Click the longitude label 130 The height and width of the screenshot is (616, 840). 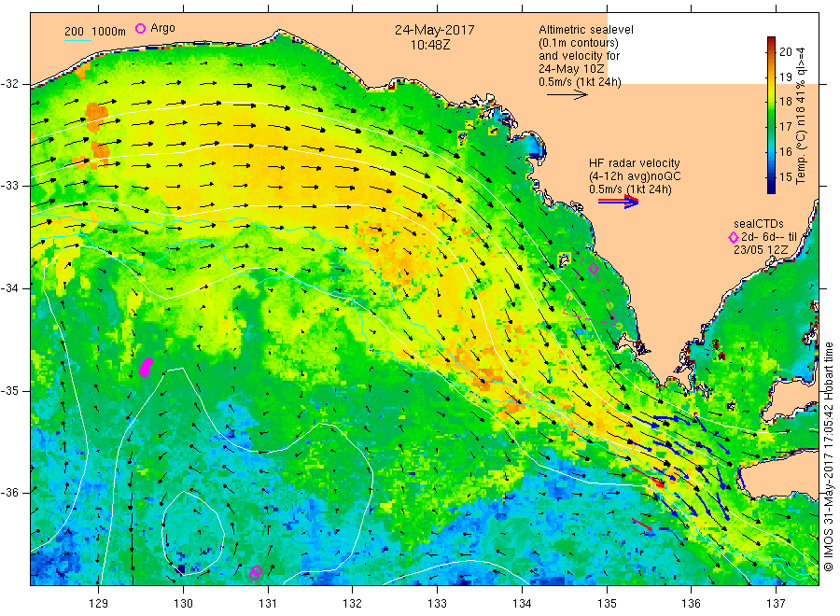tap(183, 604)
